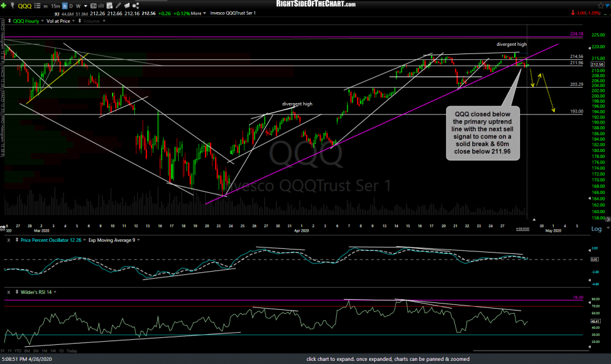Image resolution: width=611 pixels, height=364 pixels.
Task: Jump to Today on the chart
Action: click(x=72, y=351)
